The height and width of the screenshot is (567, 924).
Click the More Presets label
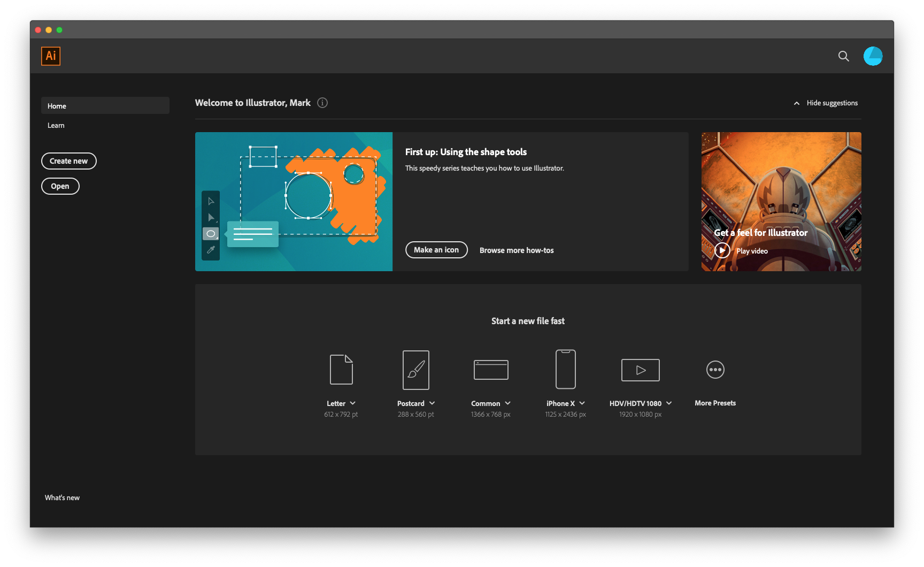click(x=715, y=403)
